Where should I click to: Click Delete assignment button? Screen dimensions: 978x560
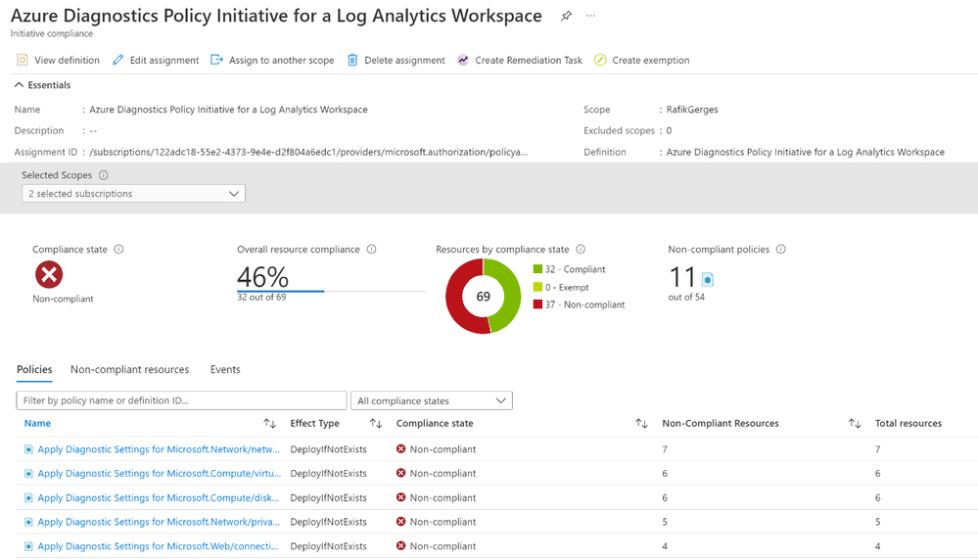tap(396, 60)
